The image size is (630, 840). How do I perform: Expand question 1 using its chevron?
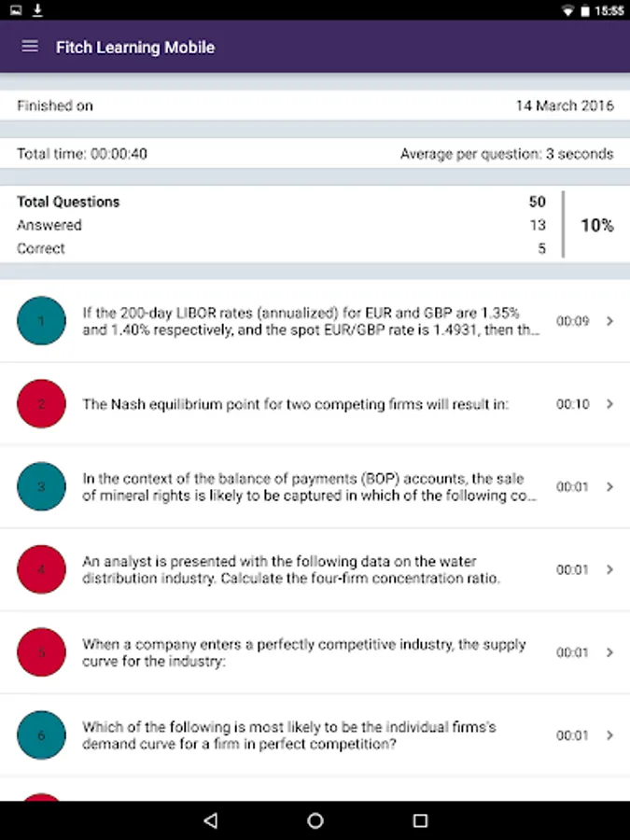(x=609, y=321)
